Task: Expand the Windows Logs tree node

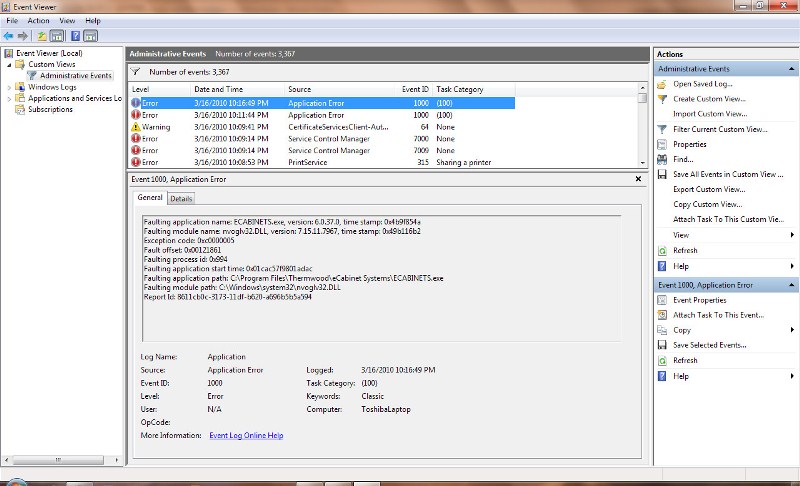Action: [x=9, y=87]
